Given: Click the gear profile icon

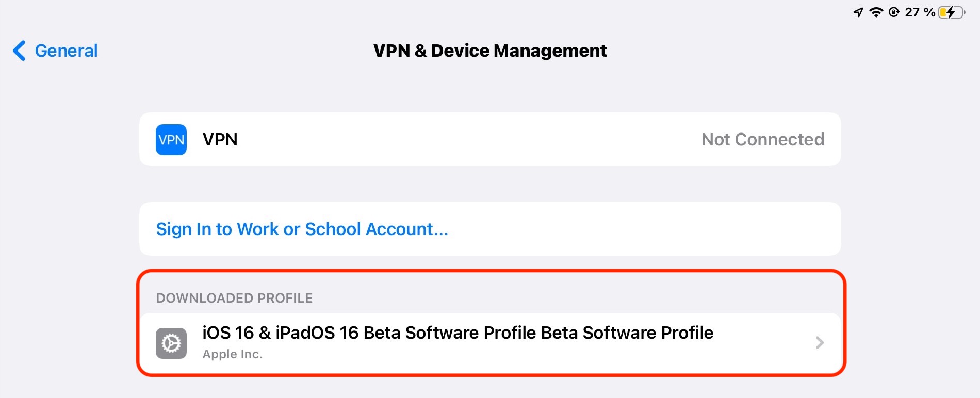Looking at the screenshot, I should (x=171, y=343).
